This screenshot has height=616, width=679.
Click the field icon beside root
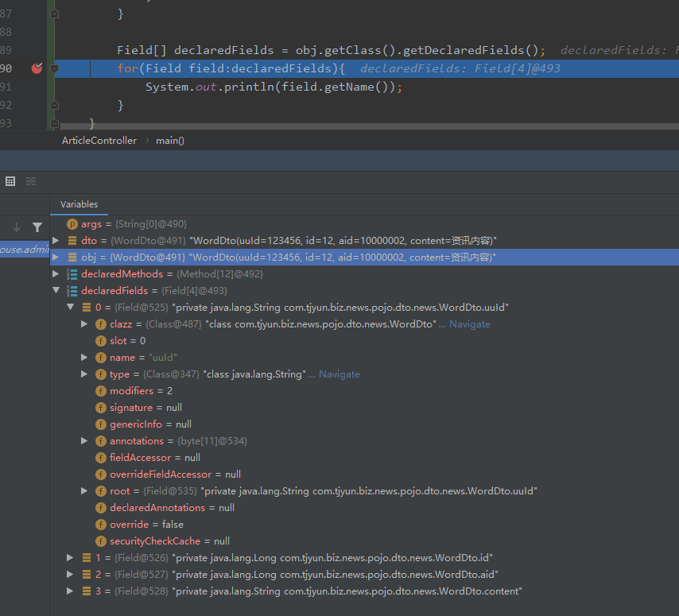(x=101, y=491)
